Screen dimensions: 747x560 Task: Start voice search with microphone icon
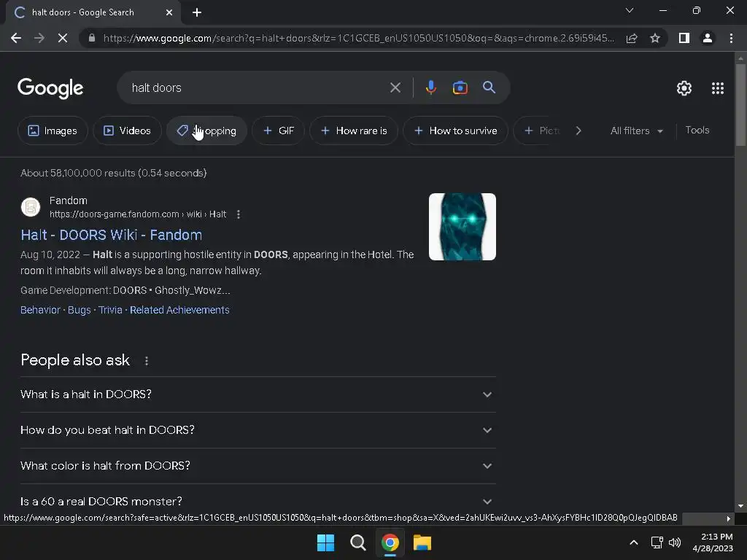[x=430, y=87]
